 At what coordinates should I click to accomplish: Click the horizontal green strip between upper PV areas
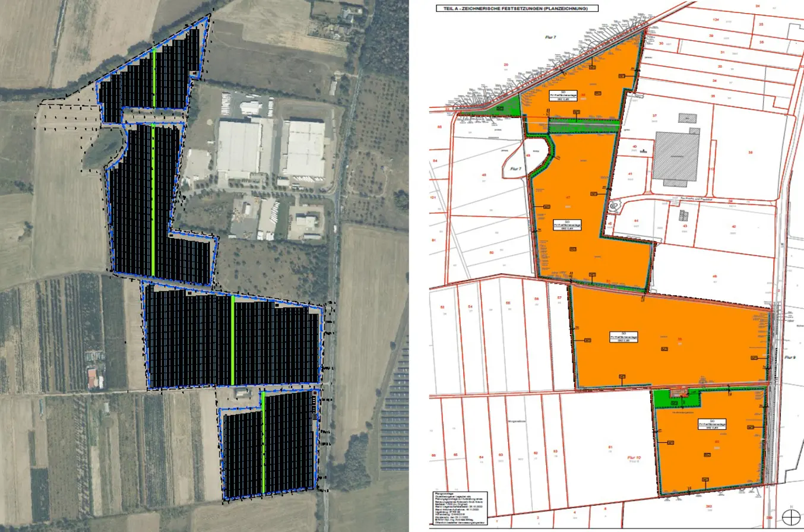point(583,126)
